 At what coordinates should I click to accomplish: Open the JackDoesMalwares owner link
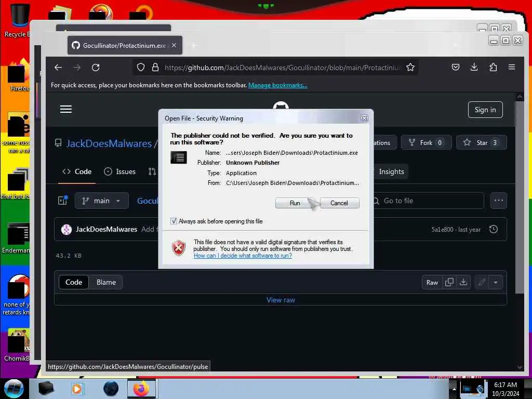[109, 143]
